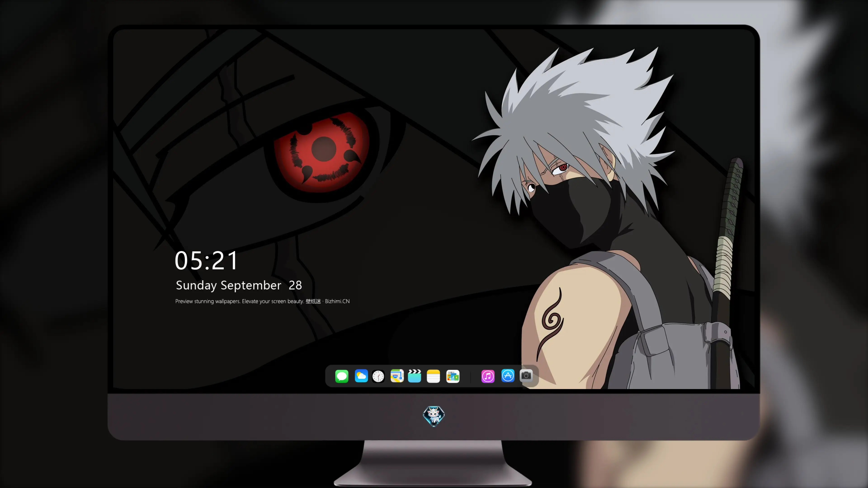Open the photo collage app in the dock

point(453,376)
